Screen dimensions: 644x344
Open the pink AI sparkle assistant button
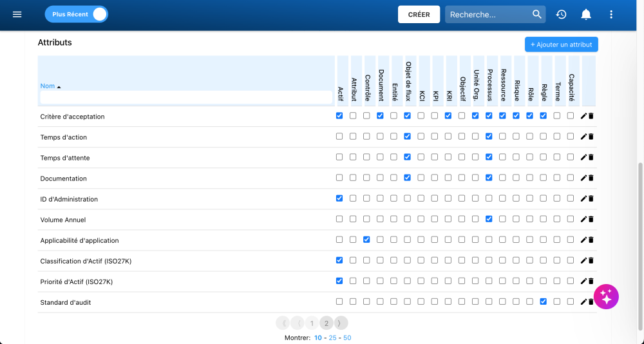[606, 296]
